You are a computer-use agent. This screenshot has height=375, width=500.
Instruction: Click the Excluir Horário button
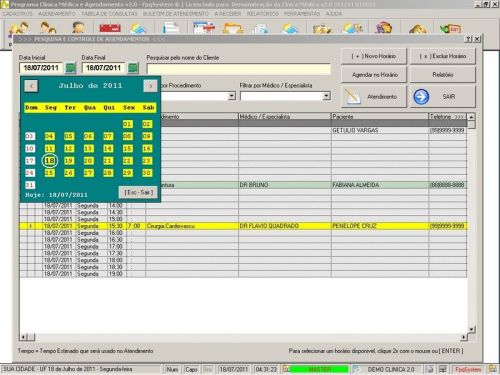[x=443, y=56]
